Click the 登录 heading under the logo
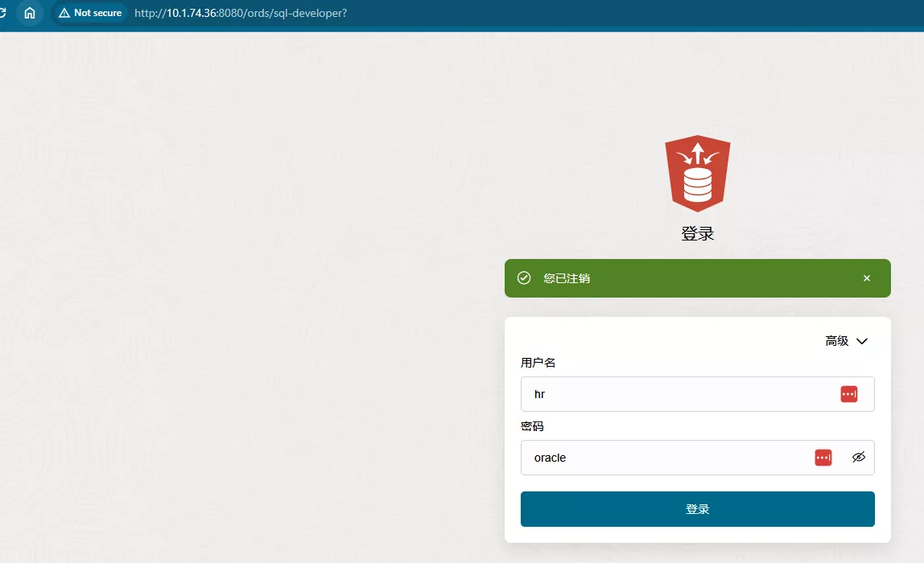Viewport: 924px width, 563px height. coord(697,234)
